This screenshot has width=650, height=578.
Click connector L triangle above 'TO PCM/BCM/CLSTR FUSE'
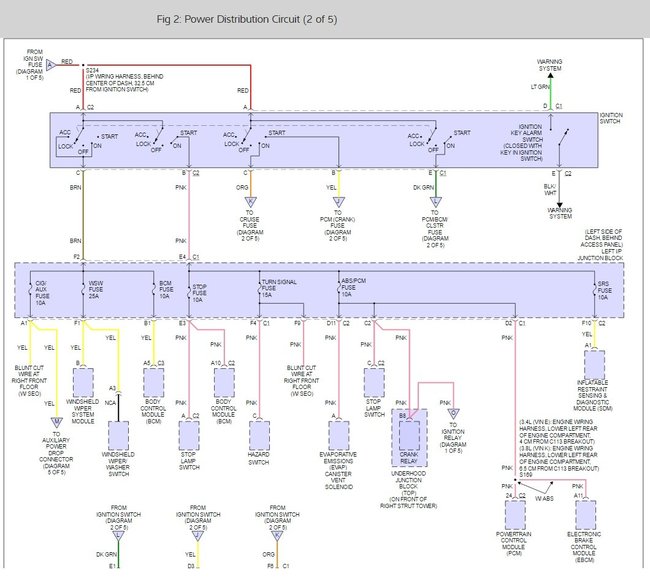tap(435, 202)
